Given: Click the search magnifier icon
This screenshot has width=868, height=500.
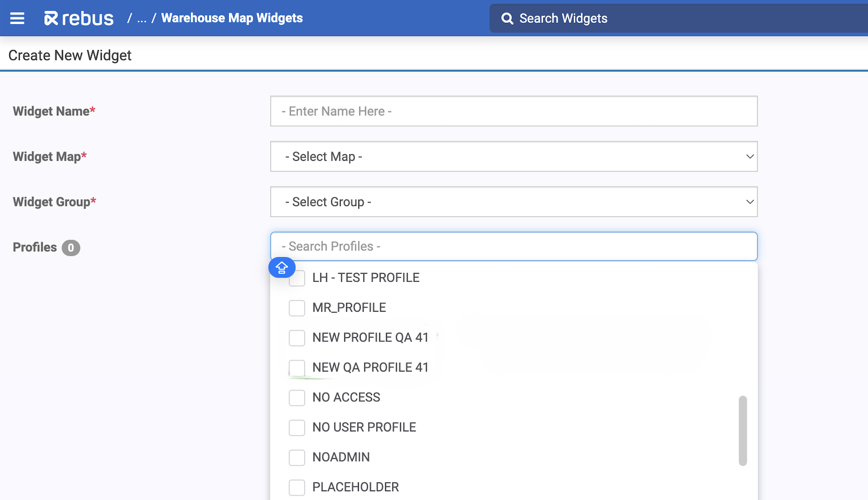Looking at the screenshot, I should (x=507, y=19).
